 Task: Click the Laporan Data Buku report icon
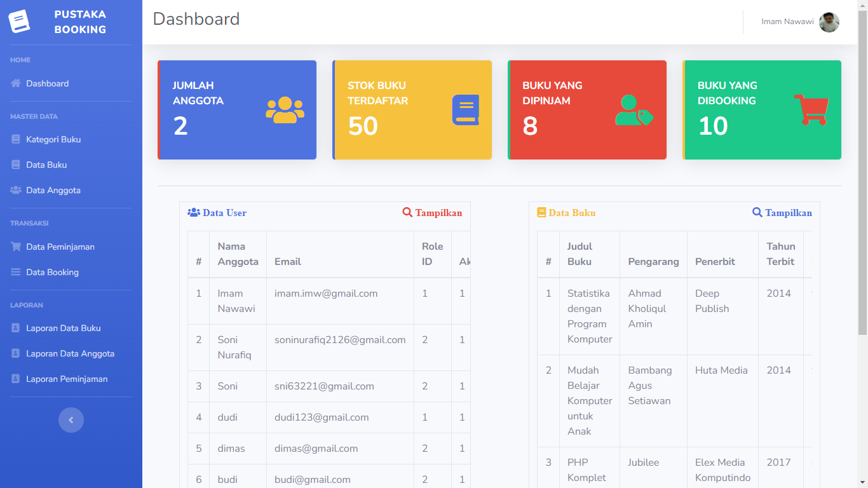click(16, 328)
